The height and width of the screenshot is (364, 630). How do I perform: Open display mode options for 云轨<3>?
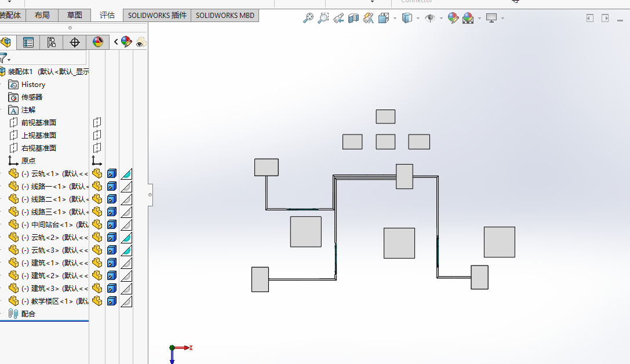pyautogui.click(x=112, y=250)
